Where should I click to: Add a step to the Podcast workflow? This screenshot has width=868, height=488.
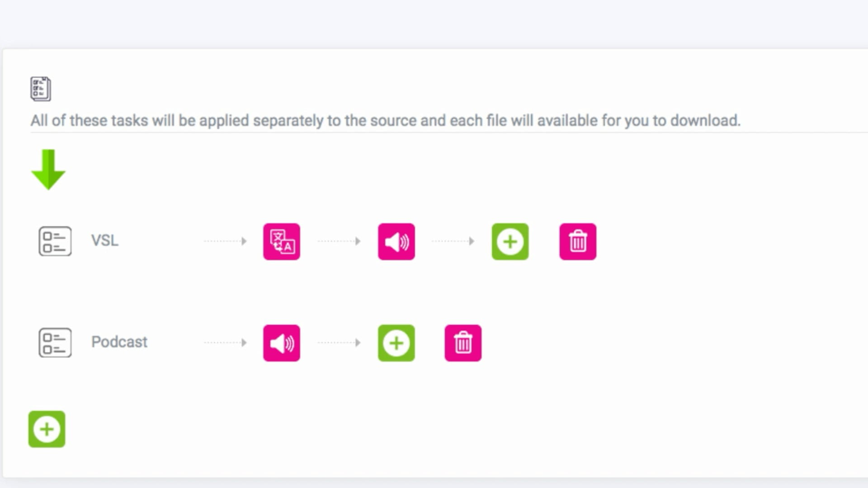click(396, 343)
